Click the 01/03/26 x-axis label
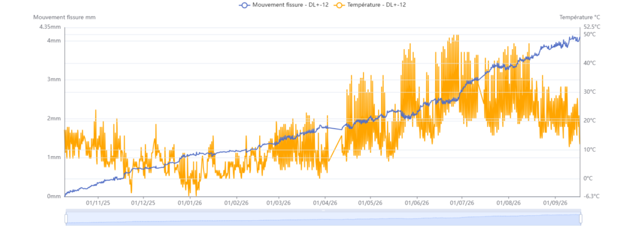The image size is (644, 229). 279,203
